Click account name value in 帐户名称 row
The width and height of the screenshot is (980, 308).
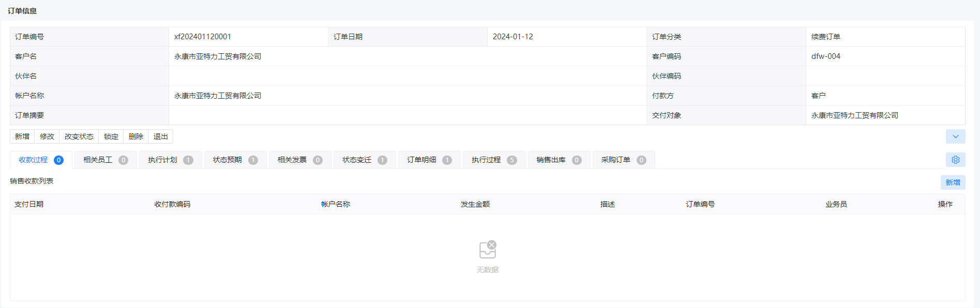tap(218, 96)
